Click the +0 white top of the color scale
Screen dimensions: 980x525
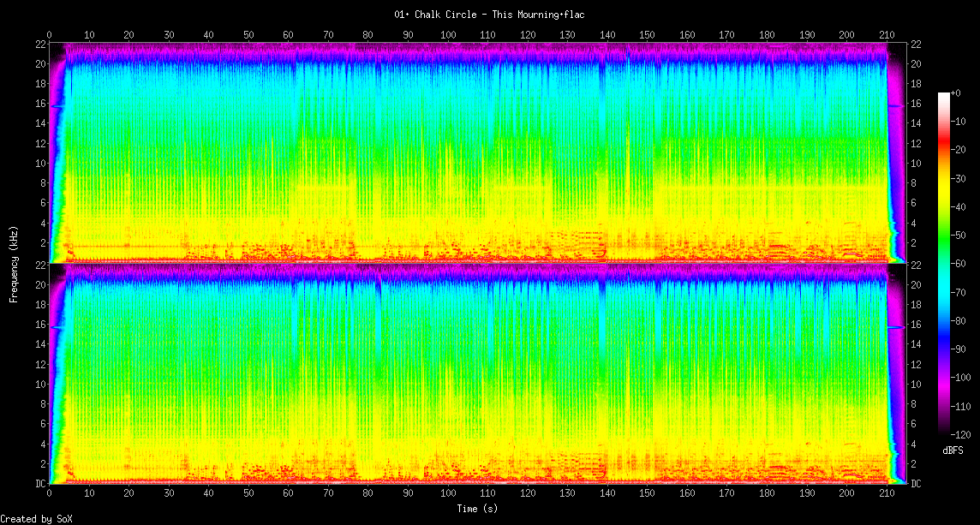(944, 92)
